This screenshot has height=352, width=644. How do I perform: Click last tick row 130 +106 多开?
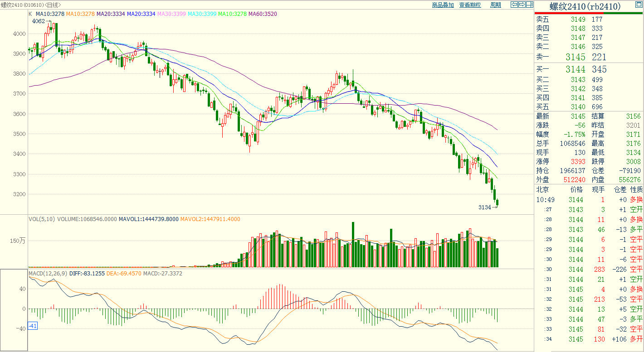(589, 339)
